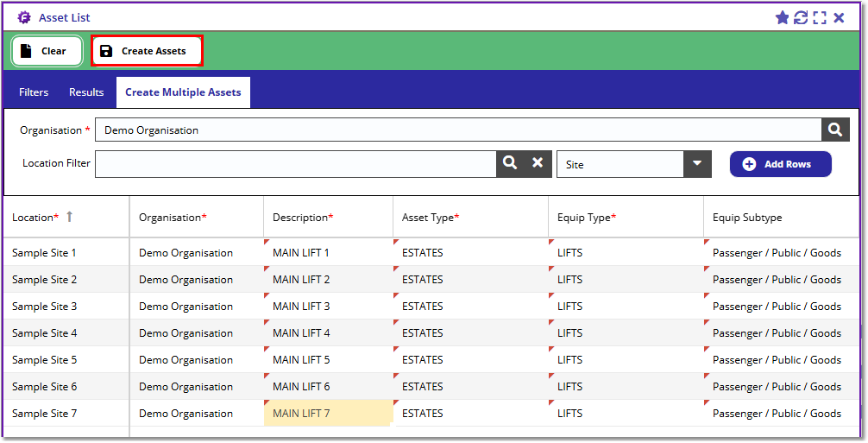Viewport: 868px width, 443px height.
Task: Click the Equip Subtype column header
Action: (x=781, y=217)
